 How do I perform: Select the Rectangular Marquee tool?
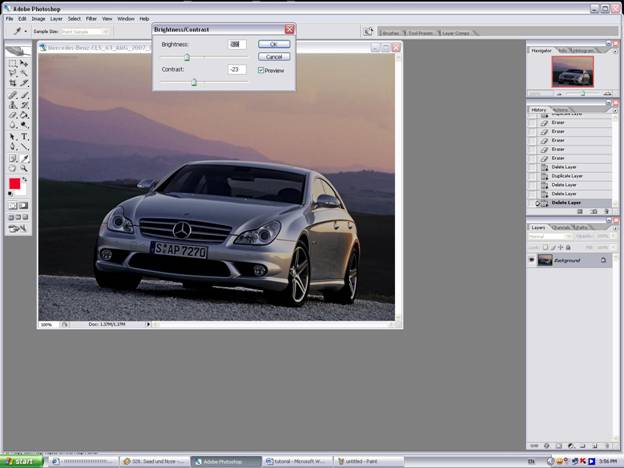click(13, 63)
